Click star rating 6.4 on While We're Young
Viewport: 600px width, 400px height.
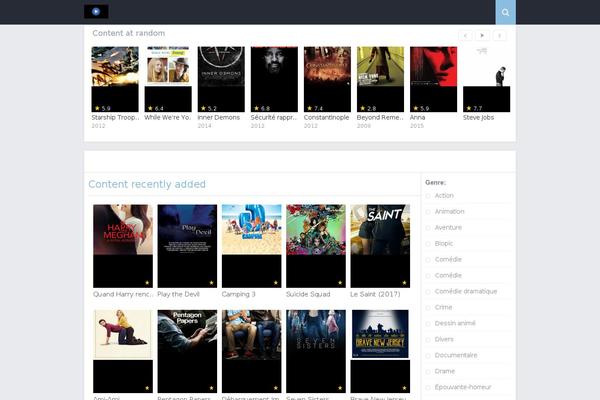(156, 108)
